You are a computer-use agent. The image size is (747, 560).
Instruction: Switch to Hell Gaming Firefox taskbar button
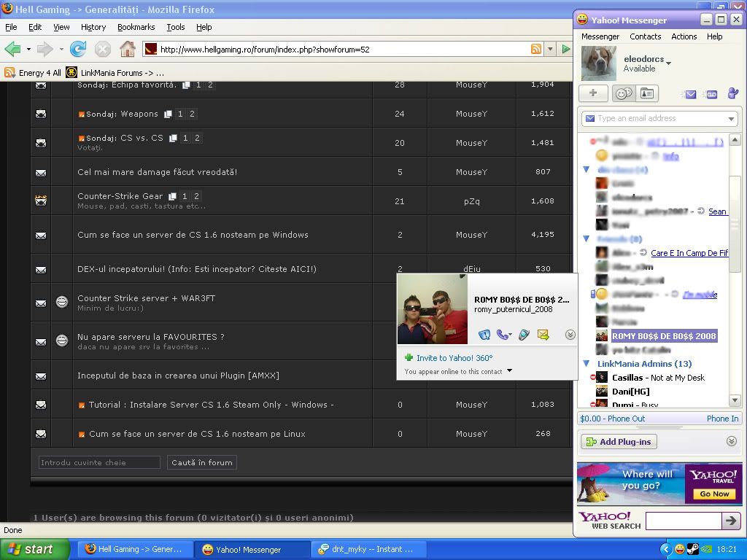136,550
